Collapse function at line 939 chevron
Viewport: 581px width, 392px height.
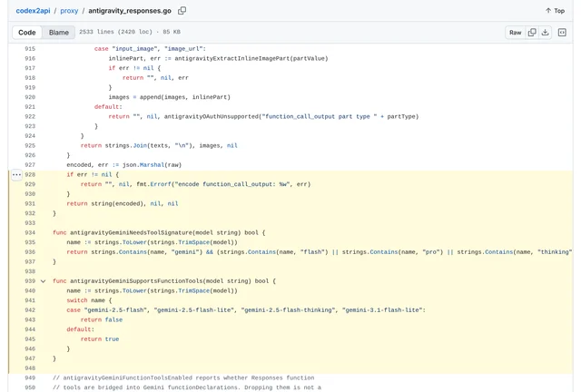[43, 281]
